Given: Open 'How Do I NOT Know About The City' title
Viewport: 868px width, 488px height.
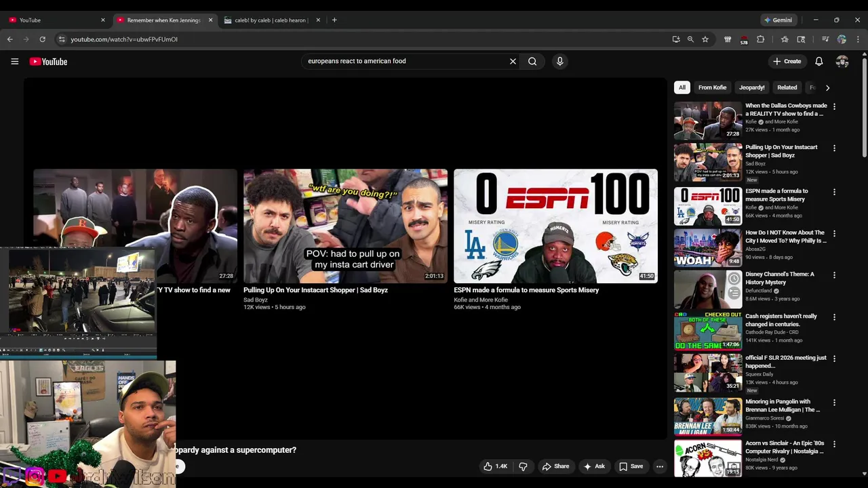Looking at the screenshot, I should [x=786, y=237].
